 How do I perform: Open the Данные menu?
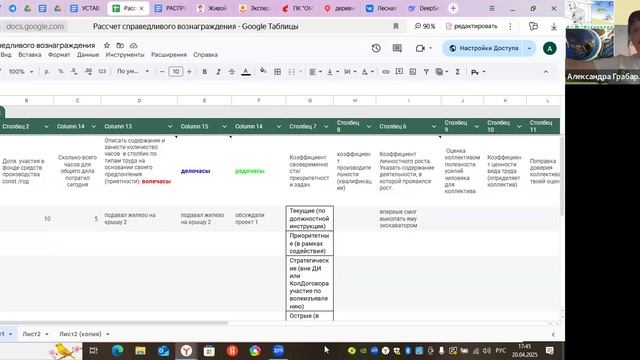[88, 55]
